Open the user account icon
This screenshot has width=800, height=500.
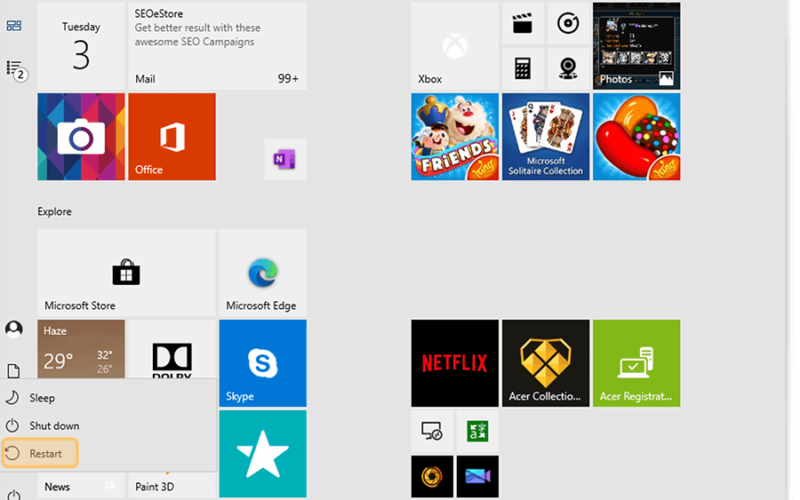click(x=14, y=329)
